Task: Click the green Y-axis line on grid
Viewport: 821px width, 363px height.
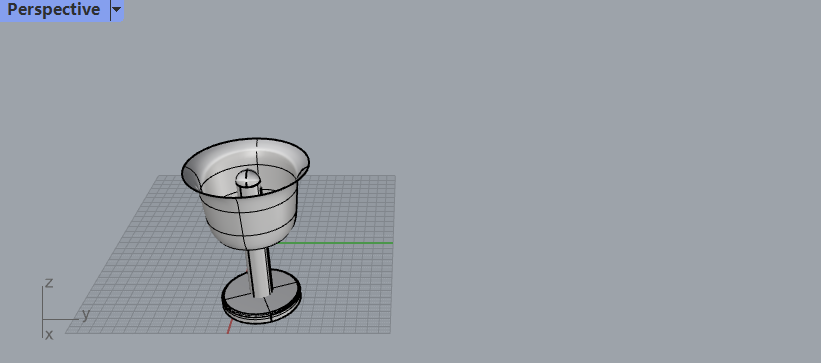Action: (335, 243)
